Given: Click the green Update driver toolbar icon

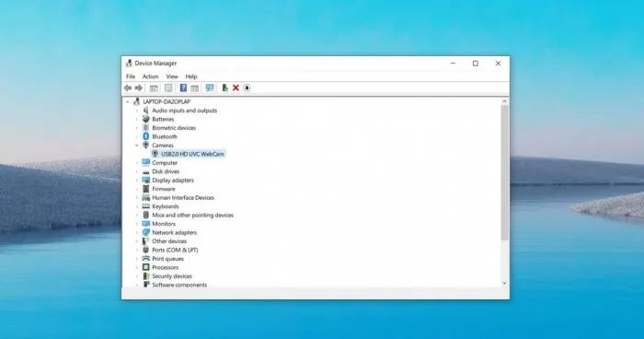Looking at the screenshot, I should click(x=224, y=88).
